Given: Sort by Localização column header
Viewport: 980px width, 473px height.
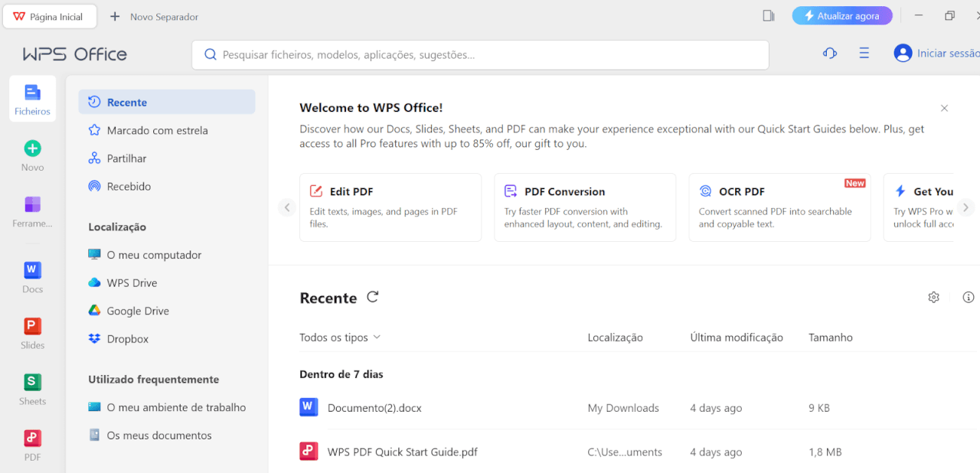Looking at the screenshot, I should pyautogui.click(x=615, y=338).
